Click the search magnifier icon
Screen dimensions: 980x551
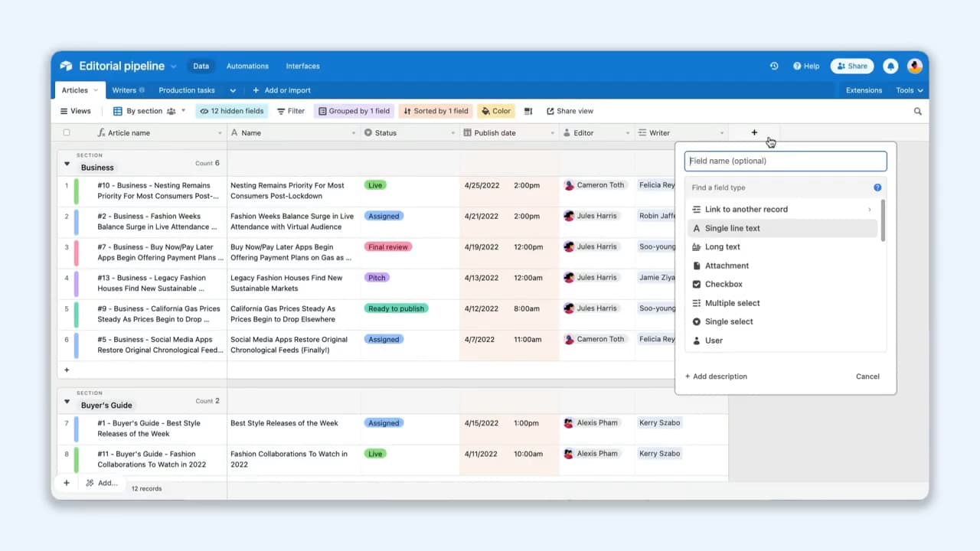click(x=918, y=111)
